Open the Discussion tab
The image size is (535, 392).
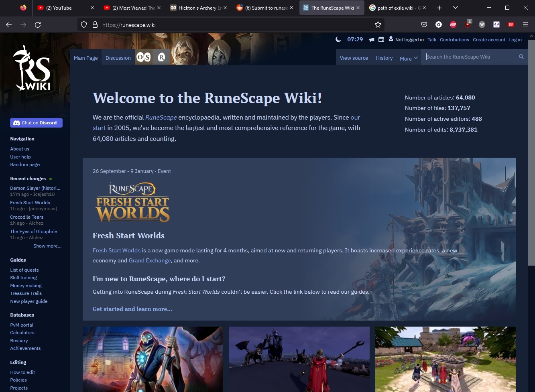118,58
